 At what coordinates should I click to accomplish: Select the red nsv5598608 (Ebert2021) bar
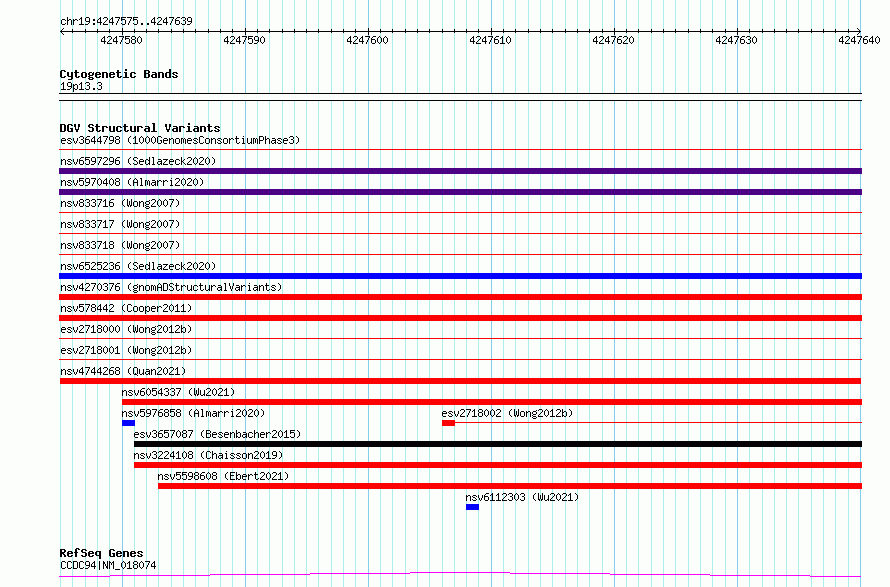click(510, 486)
